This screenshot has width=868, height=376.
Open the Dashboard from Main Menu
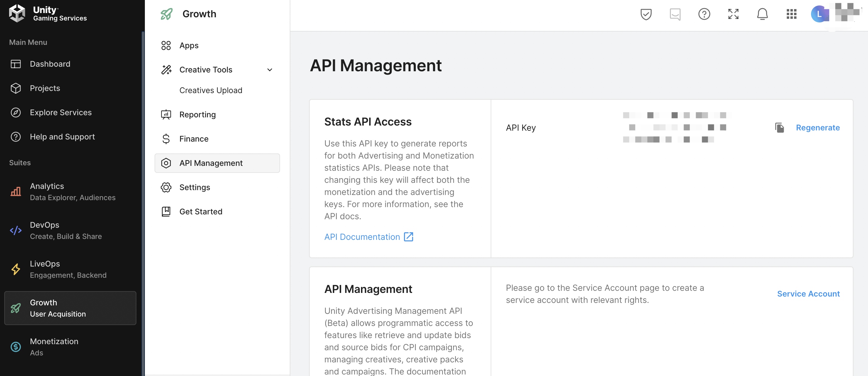(50, 64)
